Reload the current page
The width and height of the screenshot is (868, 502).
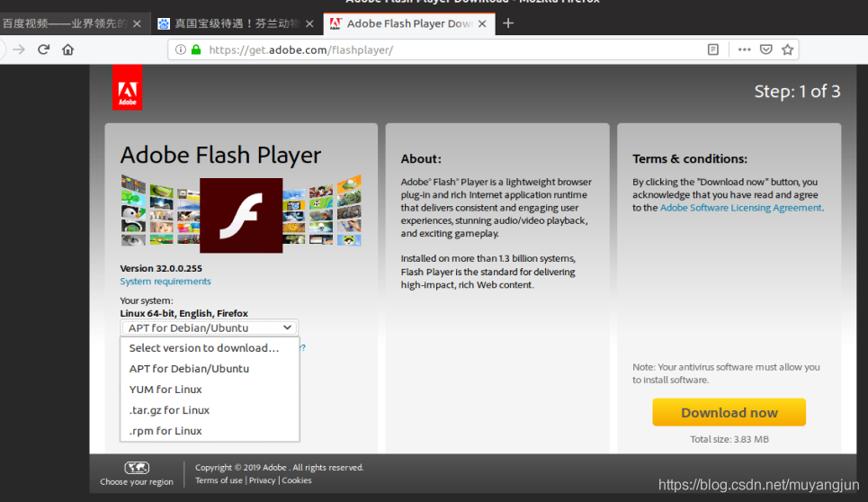tap(44, 49)
